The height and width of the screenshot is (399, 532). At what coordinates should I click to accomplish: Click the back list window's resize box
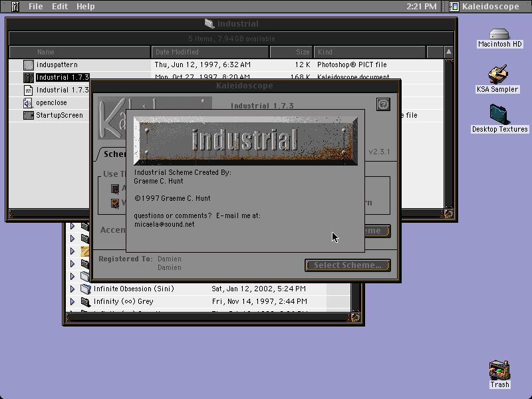tap(356, 317)
